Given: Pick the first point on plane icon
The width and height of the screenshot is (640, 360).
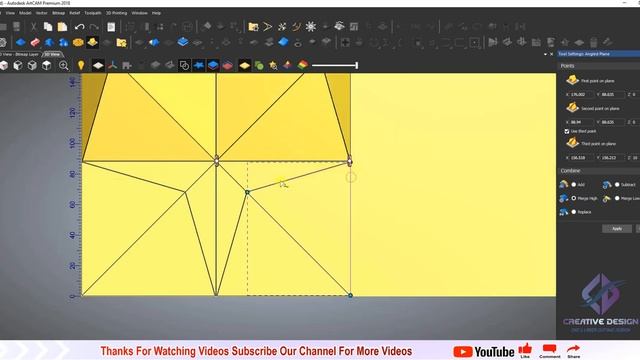Looking at the screenshot, I should pyautogui.click(x=572, y=80).
